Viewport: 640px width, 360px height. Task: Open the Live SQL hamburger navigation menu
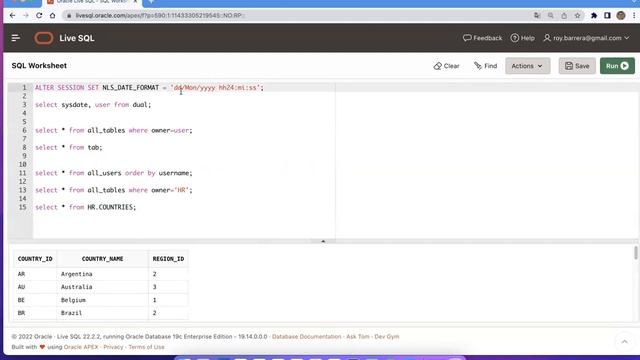pyautogui.click(x=16, y=38)
